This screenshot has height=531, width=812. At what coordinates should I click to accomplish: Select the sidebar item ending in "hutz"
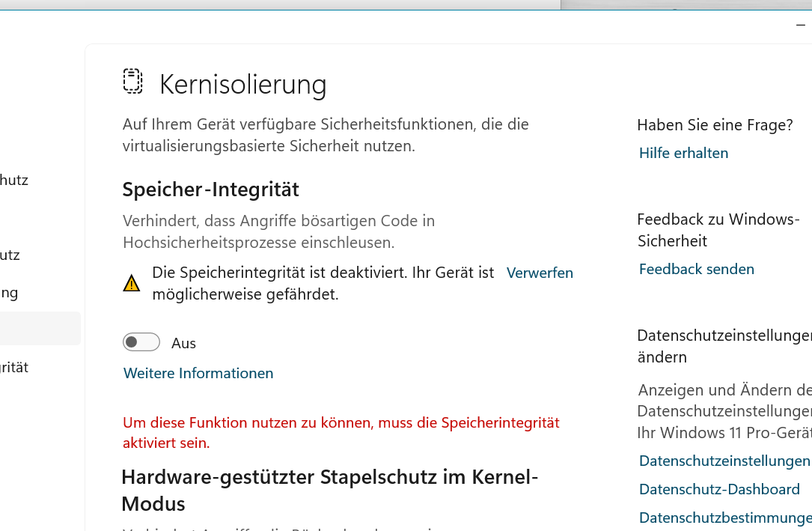point(14,180)
